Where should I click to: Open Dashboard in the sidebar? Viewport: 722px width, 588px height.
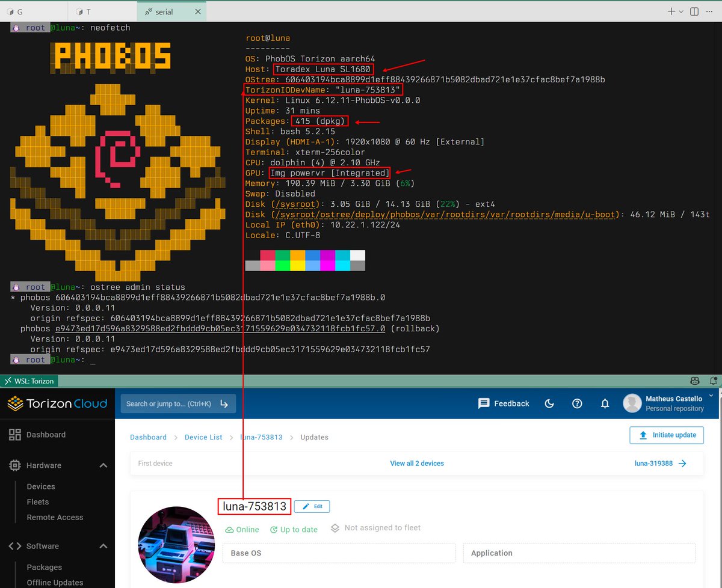click(x=46, y=435)
